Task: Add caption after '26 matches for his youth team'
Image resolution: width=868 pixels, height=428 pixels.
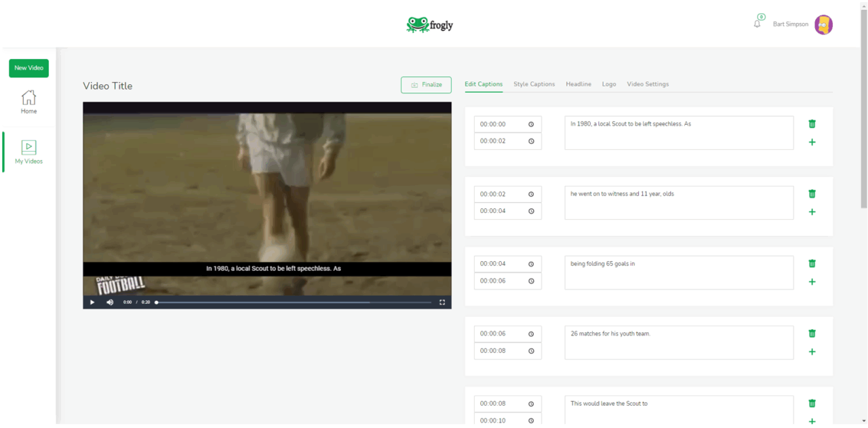Action: click(x=812, y=352)
